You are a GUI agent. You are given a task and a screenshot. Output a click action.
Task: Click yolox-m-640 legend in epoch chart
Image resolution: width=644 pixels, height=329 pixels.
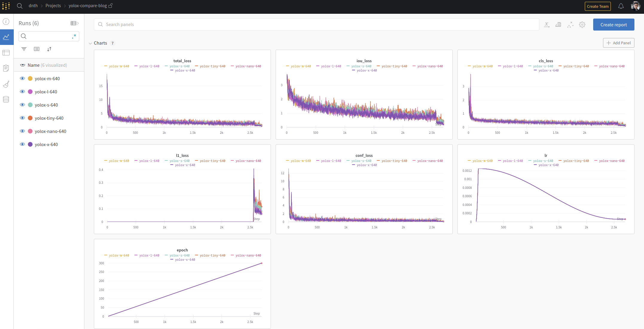tap(117, 256)
